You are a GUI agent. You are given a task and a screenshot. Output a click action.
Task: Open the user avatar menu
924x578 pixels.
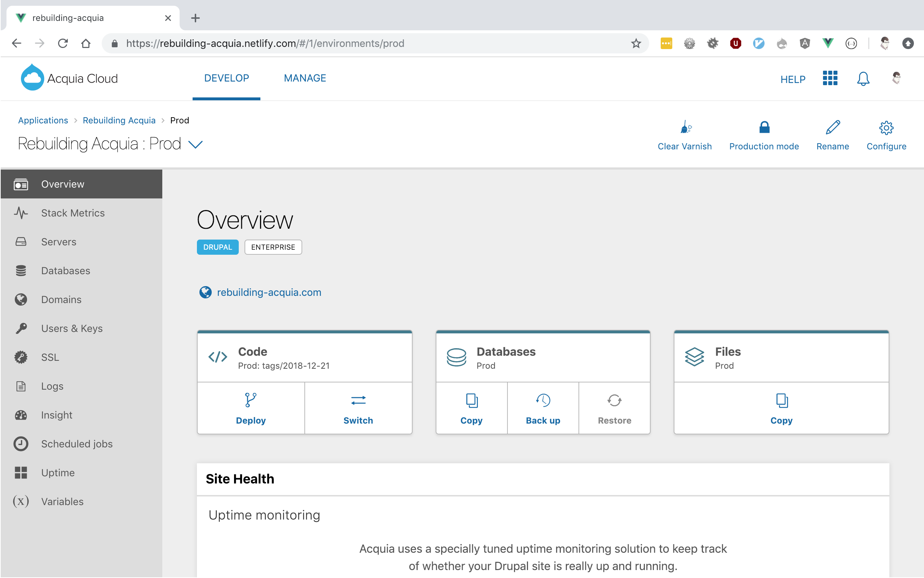(896, 78)
